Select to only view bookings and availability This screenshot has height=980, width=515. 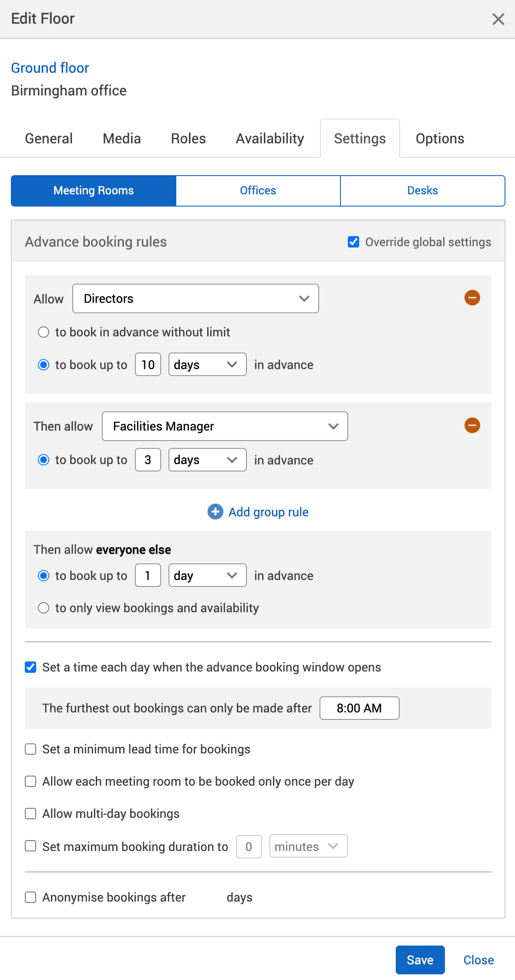pos(44,607)
